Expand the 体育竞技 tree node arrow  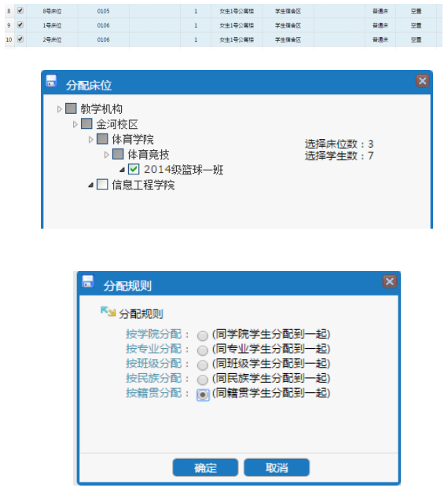tap(106, 155)
